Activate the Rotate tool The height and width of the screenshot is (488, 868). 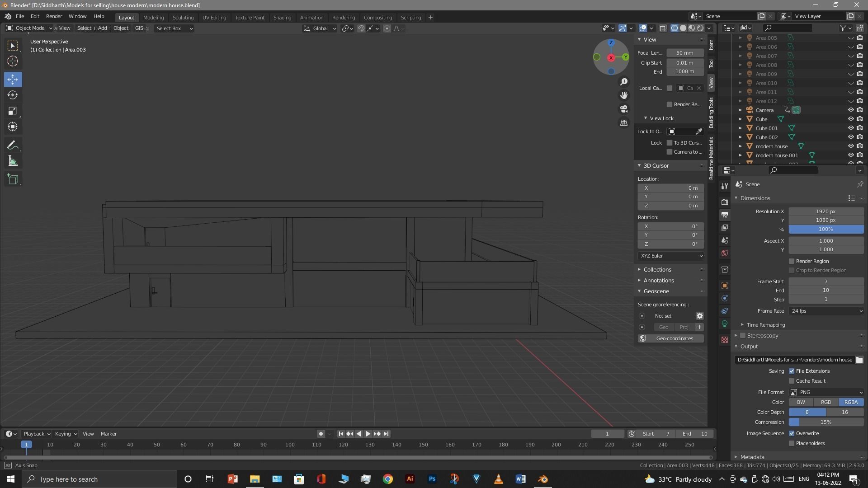13,95
